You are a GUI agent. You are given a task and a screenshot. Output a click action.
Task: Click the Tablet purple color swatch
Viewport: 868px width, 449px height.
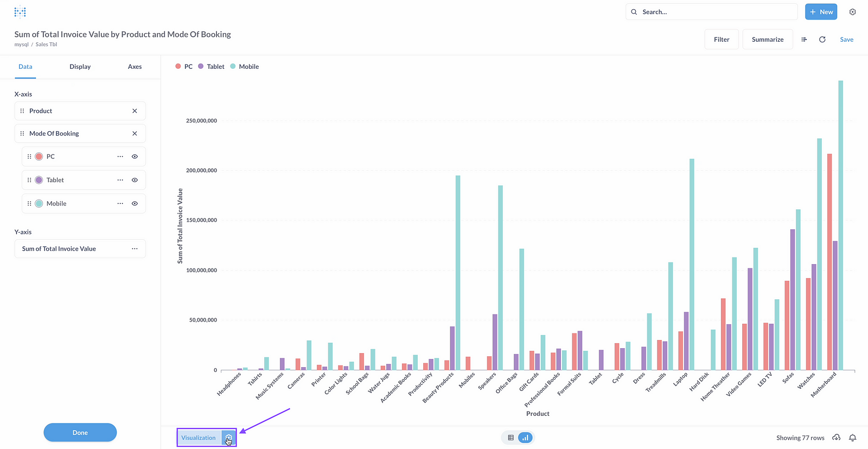tap(39, 180)
